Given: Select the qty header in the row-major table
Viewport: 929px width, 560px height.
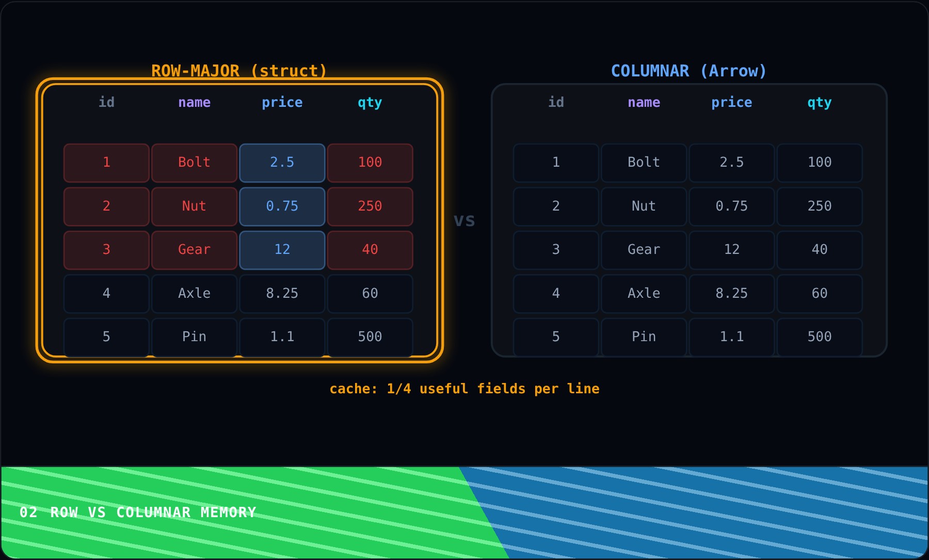Looking at the screenshot, I should pyautogui.click(x=370, y=102).
